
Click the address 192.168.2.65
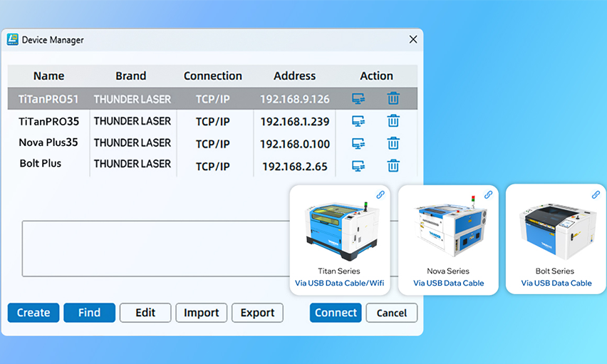click(x=295, y=167)
